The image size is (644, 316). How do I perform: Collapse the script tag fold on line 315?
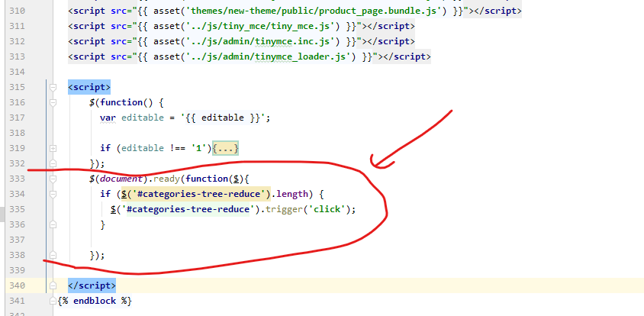[53, 87]
